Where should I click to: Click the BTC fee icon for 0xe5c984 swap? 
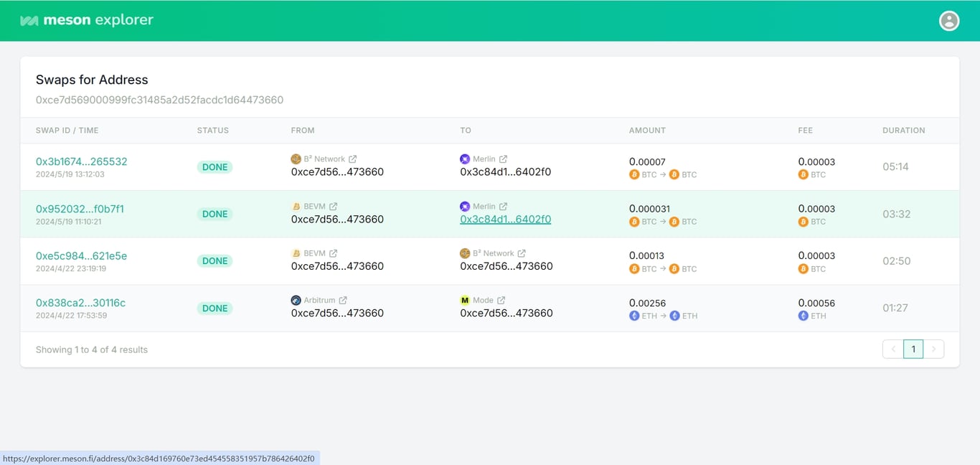(x=804, y=269)
